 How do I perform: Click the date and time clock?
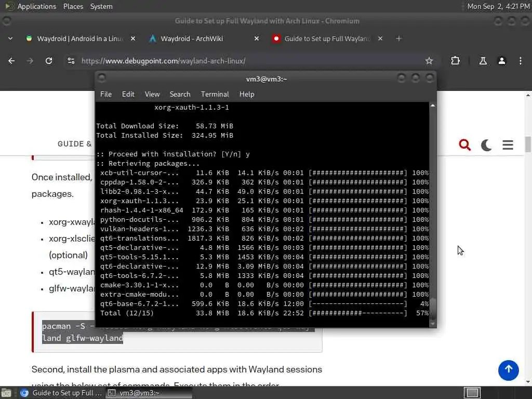coord(498,6)
